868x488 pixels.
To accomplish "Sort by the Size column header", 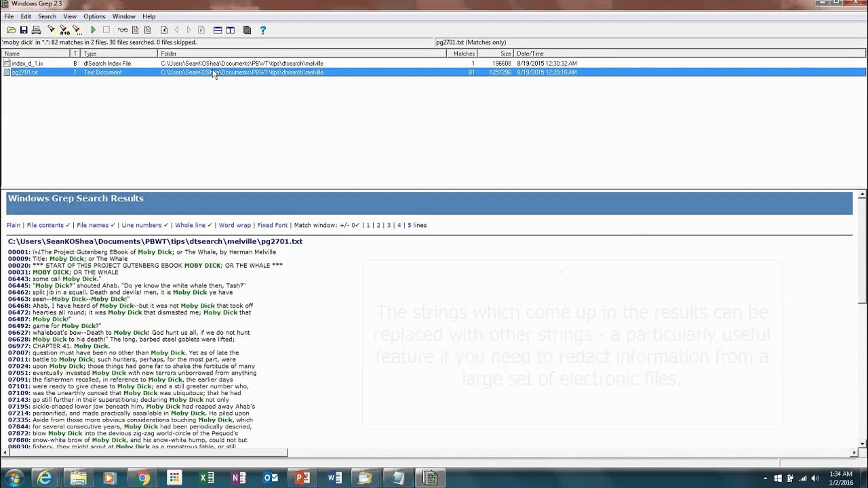I will [x=496, y=54].
